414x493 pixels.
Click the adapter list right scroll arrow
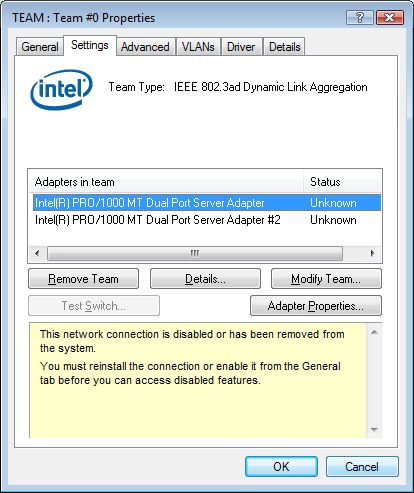[x=372, y=253]
